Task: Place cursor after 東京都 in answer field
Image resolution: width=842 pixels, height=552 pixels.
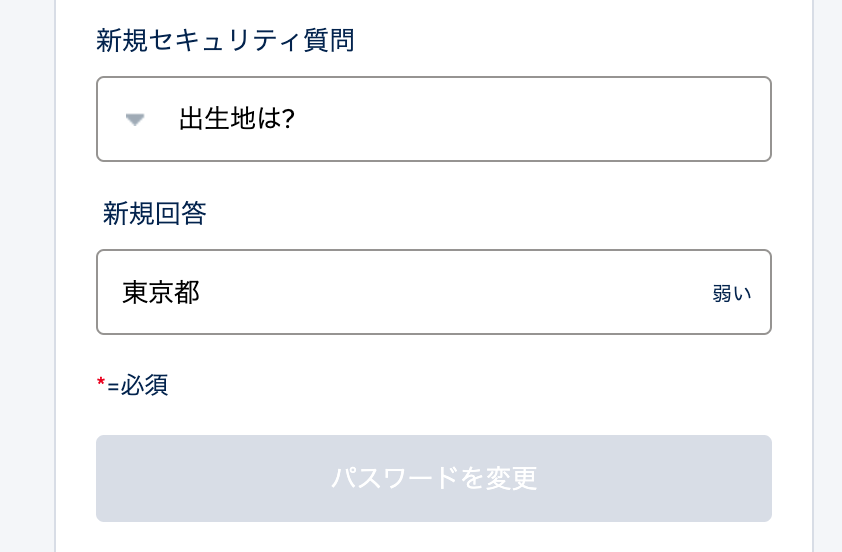Action: click(202, 292)
